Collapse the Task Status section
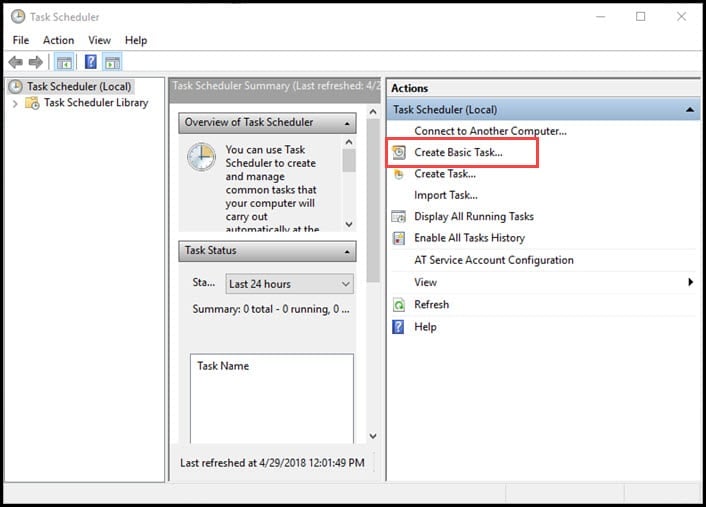This screenshot has height=507, width=706. pyautogui.click(x=347, y=252)
